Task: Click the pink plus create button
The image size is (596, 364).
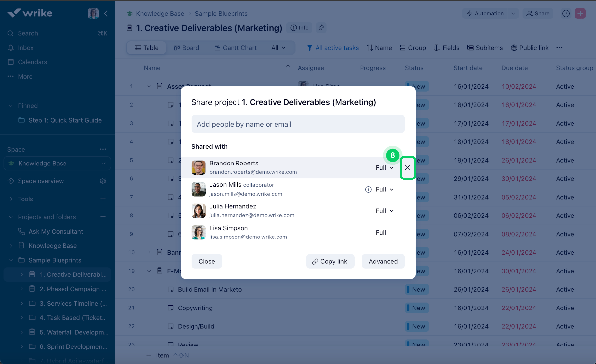Action: point(580,14)
